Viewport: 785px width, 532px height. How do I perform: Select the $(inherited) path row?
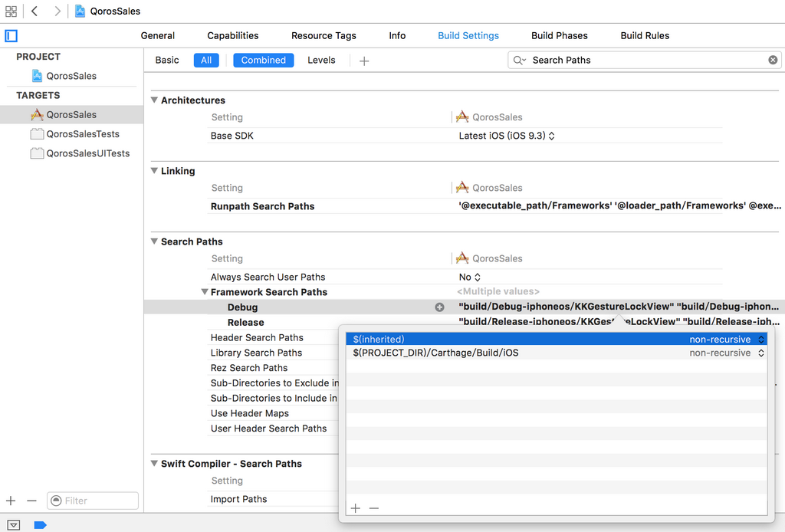pos(557,340)
